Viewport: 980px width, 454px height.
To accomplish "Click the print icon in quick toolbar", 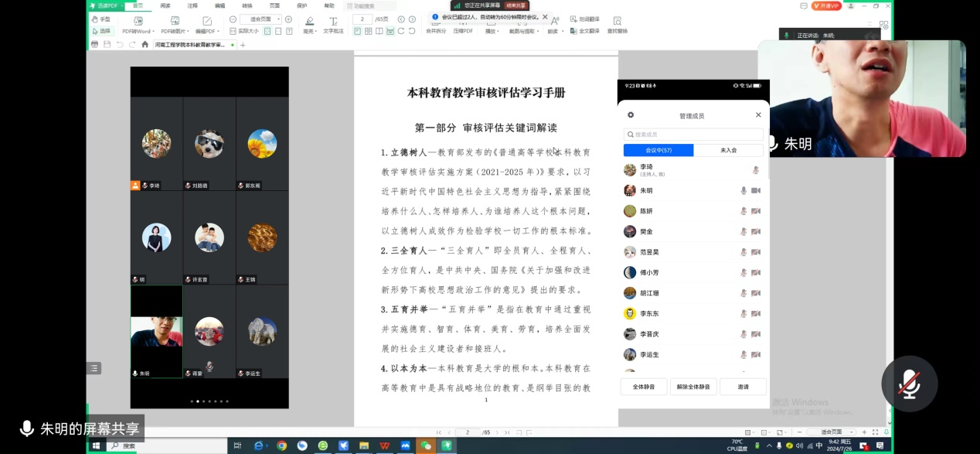I will (x=95, y=45).
